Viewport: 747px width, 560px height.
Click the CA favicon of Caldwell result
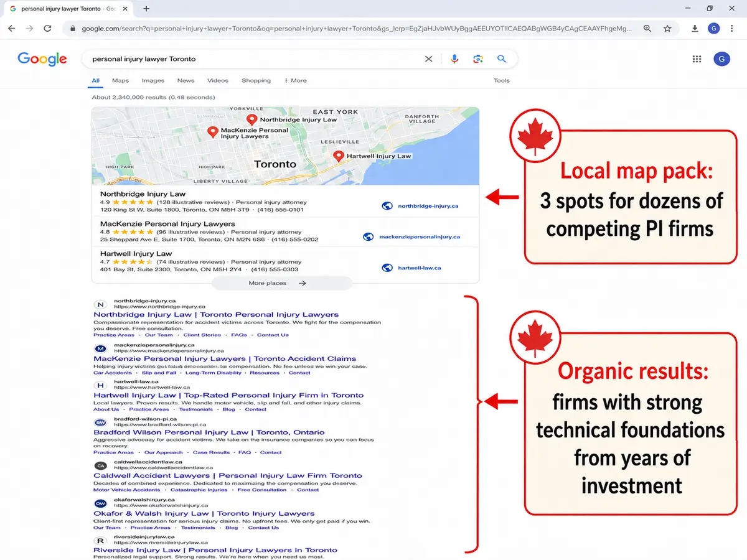coord(100,465)
